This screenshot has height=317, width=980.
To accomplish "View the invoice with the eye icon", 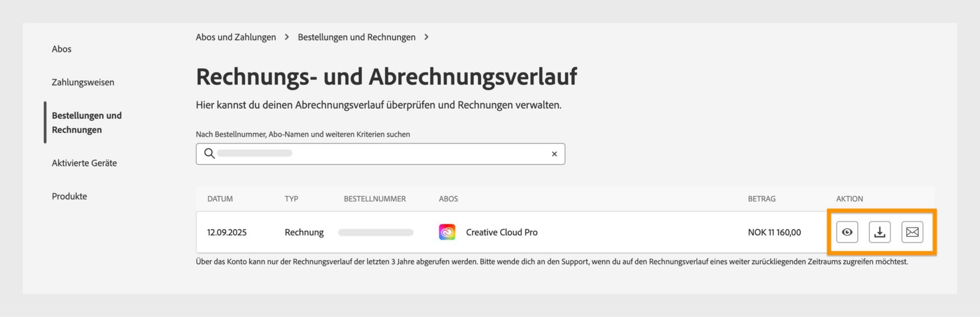I will (847, 232).
